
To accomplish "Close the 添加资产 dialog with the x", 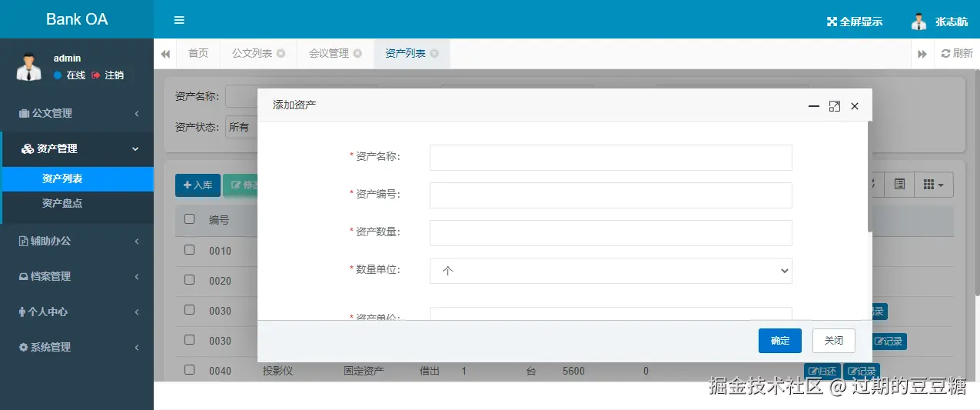I will pos(855,106).
